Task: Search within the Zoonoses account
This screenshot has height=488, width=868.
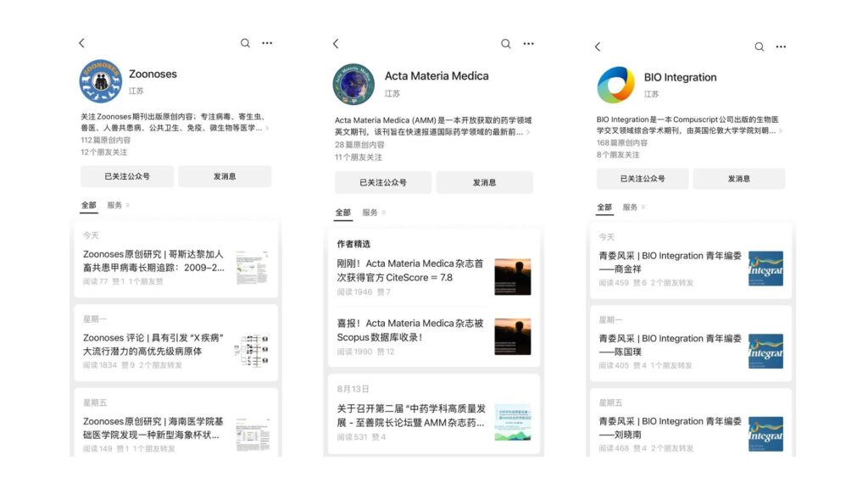Action: [245, 43]
